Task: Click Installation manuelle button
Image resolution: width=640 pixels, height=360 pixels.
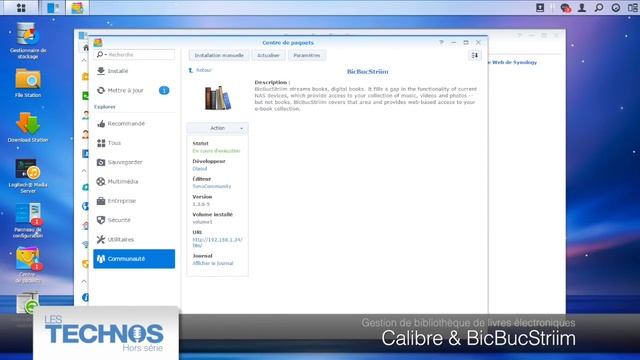Action: tap(219, 55)
